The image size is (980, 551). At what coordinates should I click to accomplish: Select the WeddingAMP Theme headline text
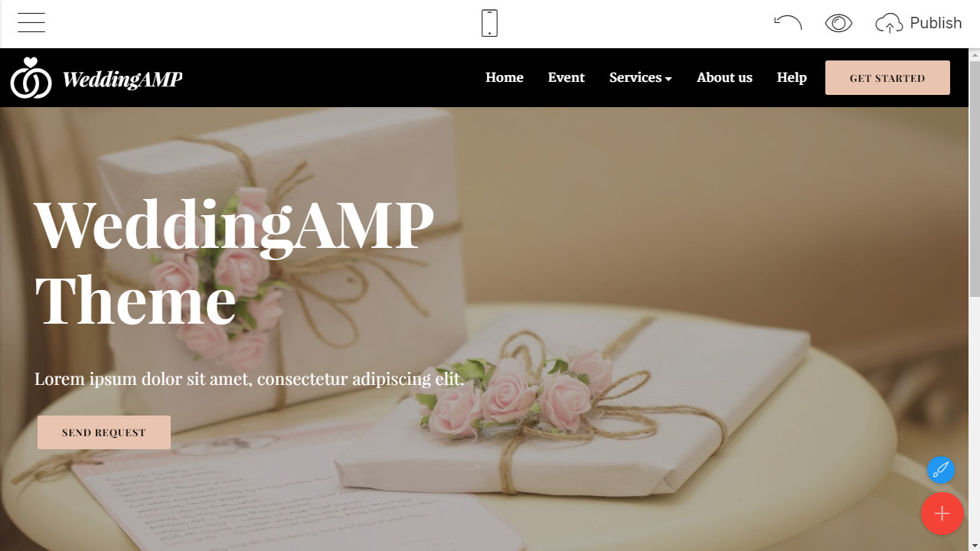(x=234, y=261)
